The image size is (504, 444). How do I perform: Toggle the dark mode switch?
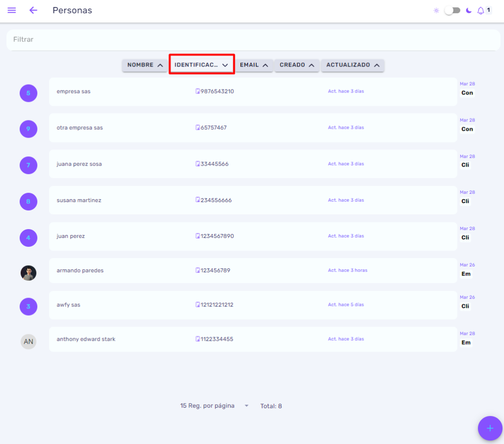[x=452, y=11]
